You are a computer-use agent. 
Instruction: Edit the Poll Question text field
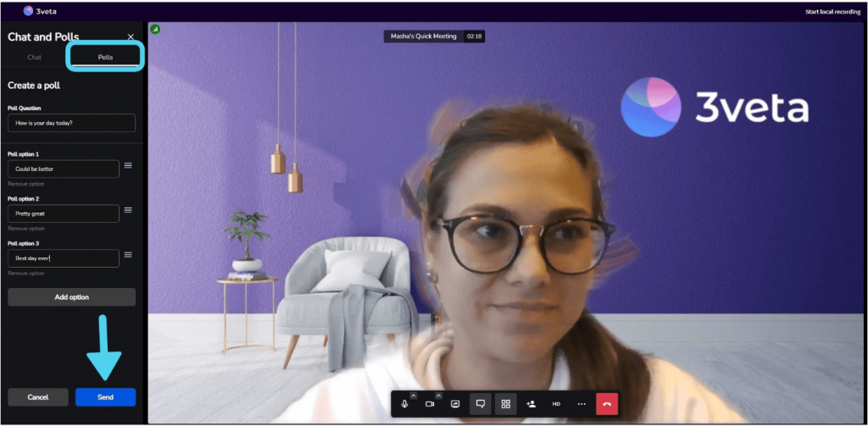click(x=71, y=123)
